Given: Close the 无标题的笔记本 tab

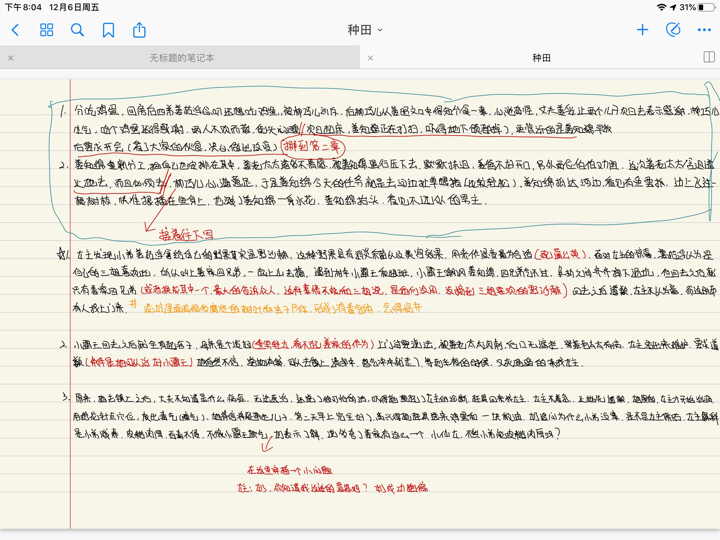Looking at the screenshot, I should (11, 58).
